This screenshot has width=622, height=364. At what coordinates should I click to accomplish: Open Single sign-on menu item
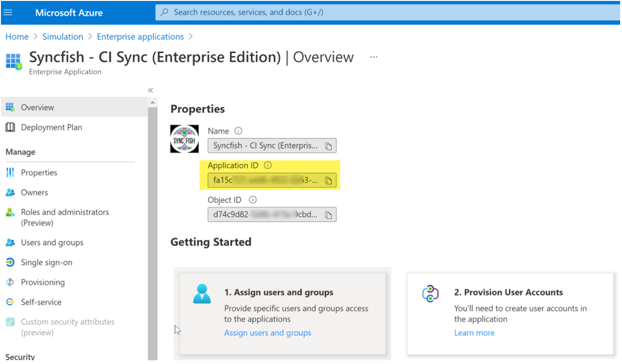pos(46,262)
